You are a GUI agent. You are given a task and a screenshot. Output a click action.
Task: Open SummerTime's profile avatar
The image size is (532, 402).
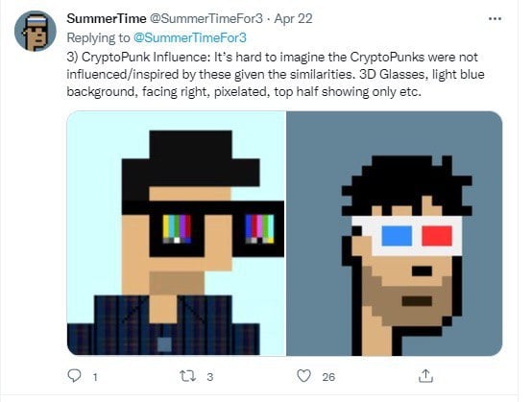(36, 31)
